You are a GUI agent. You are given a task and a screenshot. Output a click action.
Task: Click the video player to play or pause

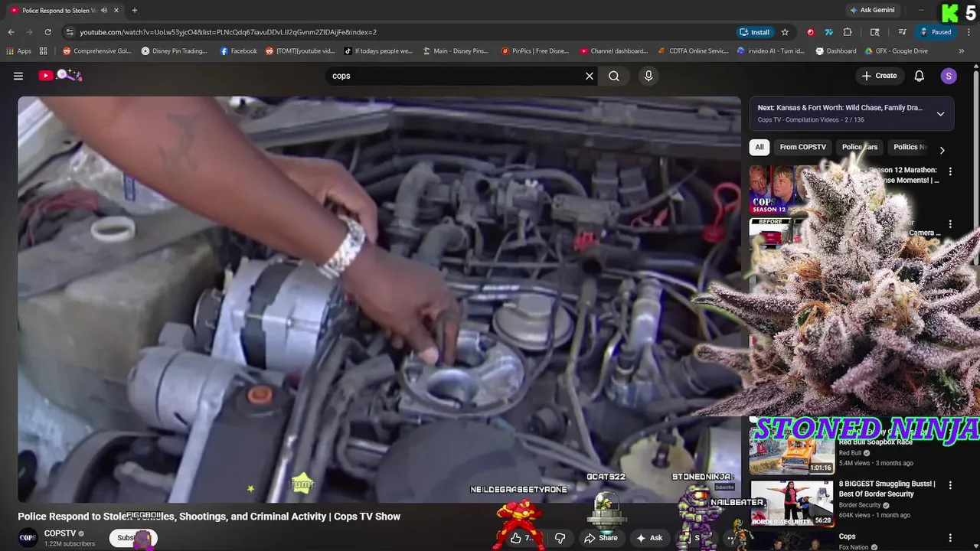(x=379, y=299)
